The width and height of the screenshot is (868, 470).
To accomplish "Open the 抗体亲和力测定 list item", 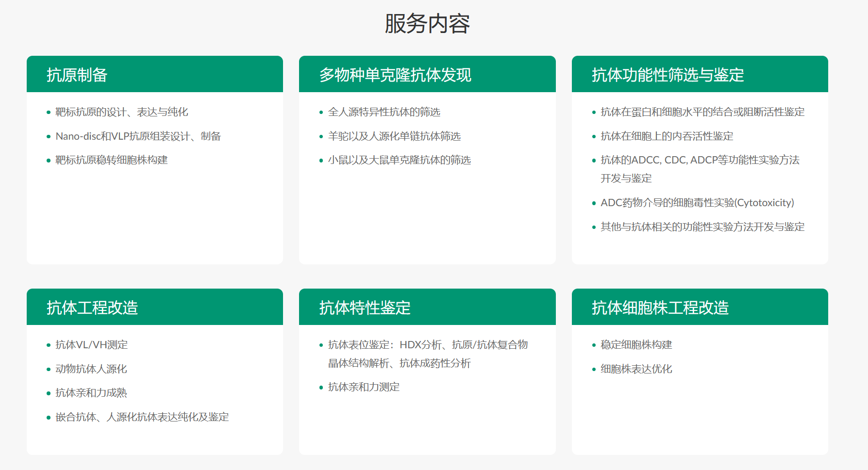I will pos(364,387).
